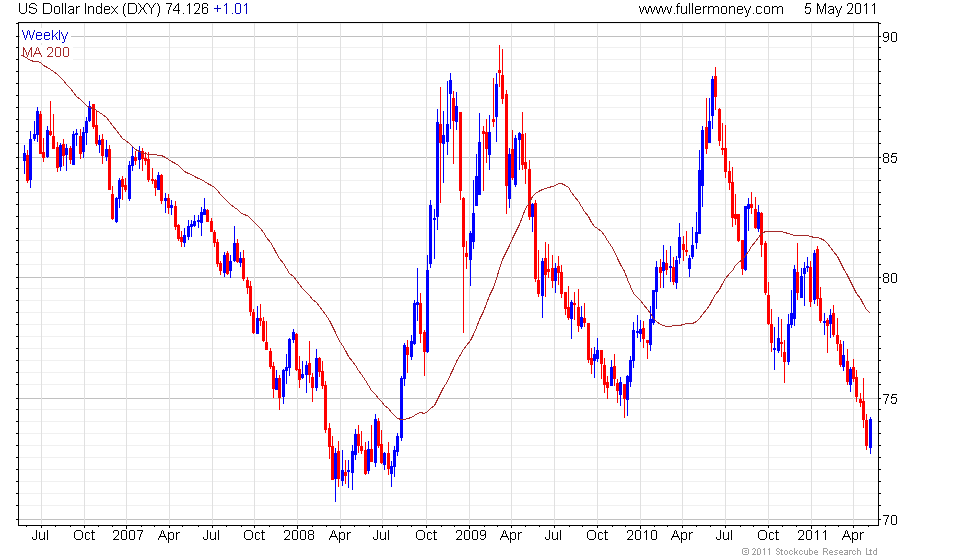Click the red MA 200 line peak near 2009
The image size is (960, 560).
(x=560, y=184)
